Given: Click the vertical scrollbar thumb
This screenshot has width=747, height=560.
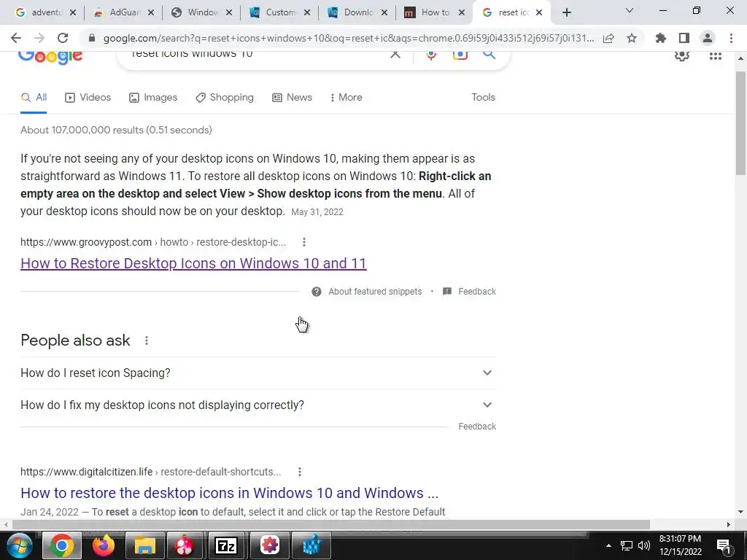Looking at the screenshot, I should tap(740, 122).
